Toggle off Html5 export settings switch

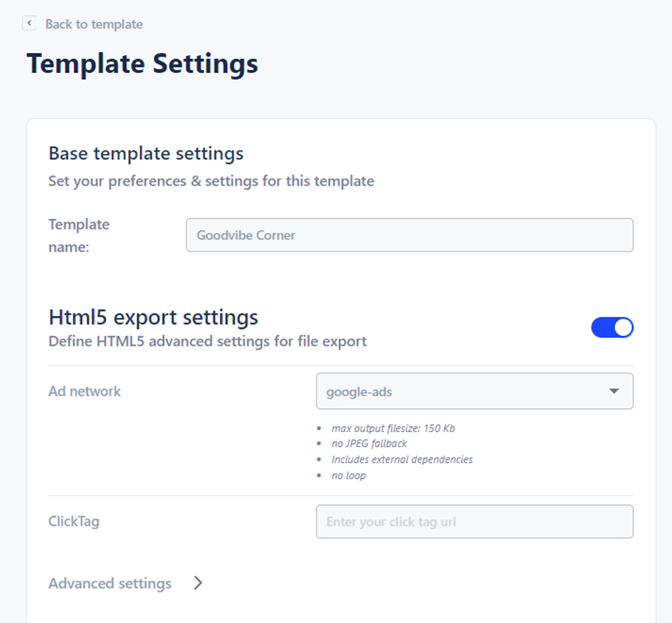(612, 327)
